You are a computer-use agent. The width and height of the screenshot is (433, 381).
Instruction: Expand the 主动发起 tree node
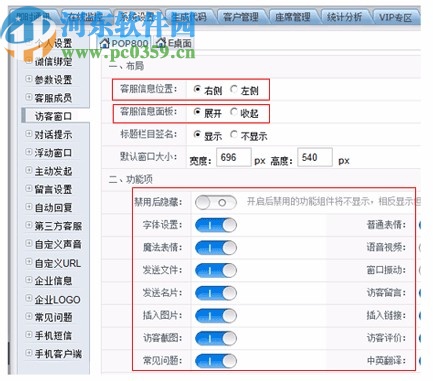[29, 170]
